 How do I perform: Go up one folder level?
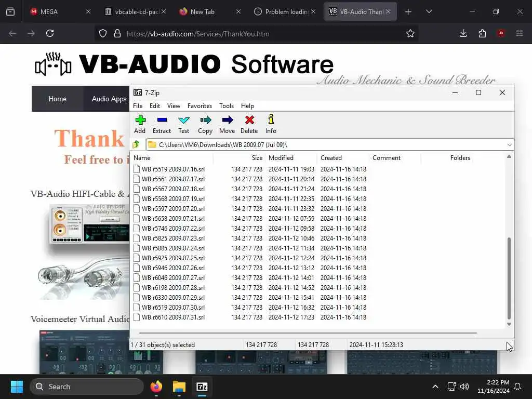(x=137, y=144)
